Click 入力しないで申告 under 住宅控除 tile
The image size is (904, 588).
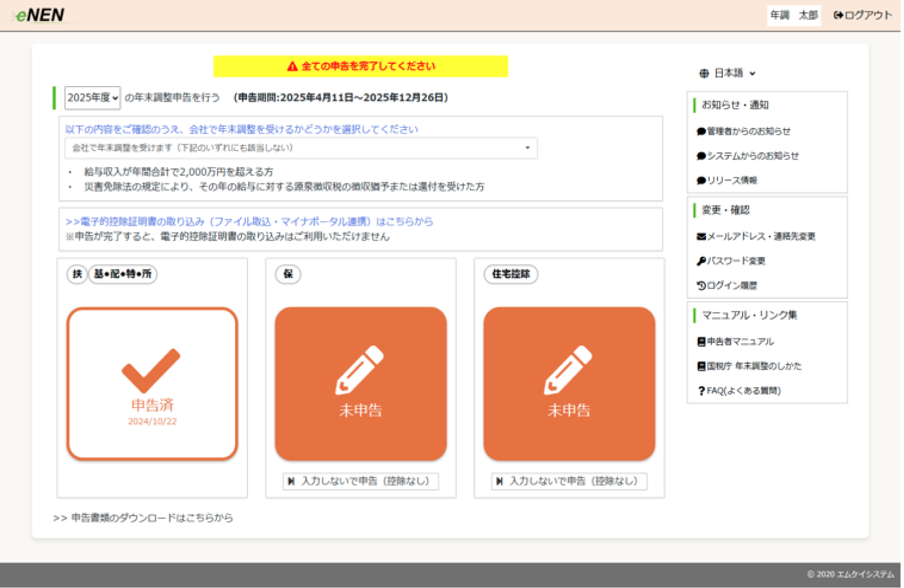coord(569,481)
